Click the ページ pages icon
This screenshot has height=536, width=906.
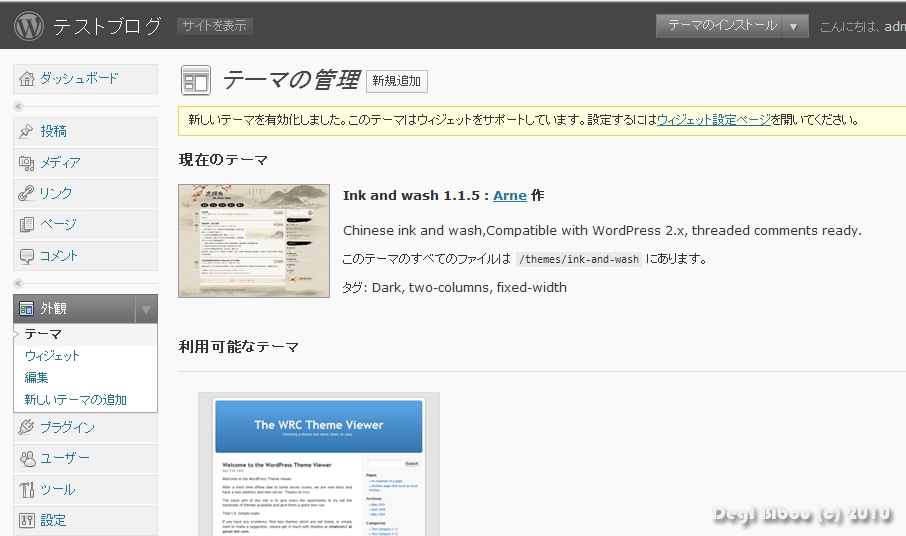pos(26,225)
